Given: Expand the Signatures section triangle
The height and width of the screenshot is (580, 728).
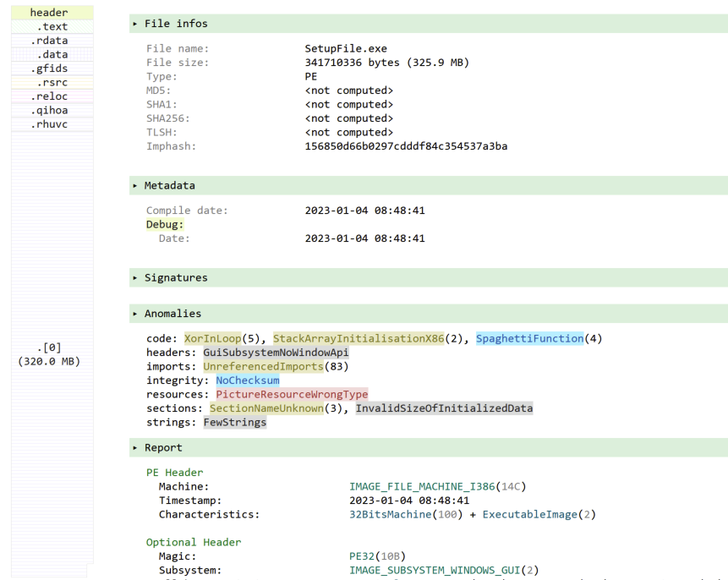Looking at the screenshot, I should click(x=135, y=277).
